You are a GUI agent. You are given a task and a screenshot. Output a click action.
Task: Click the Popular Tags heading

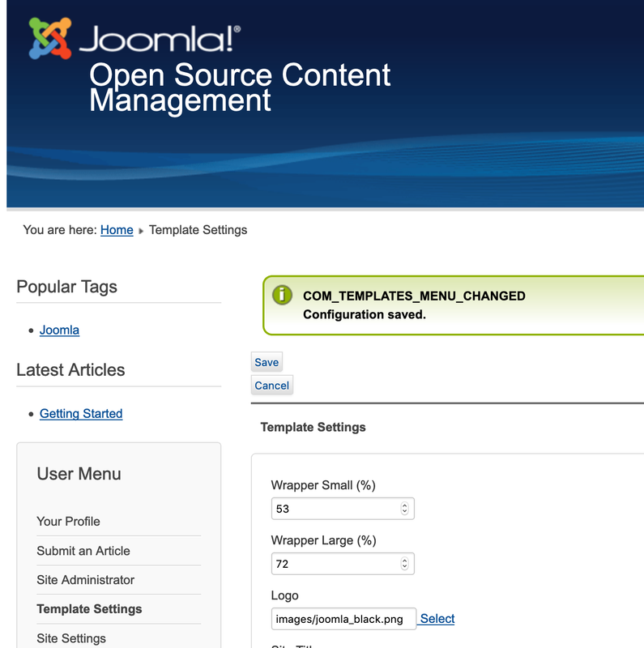[66, 287]
